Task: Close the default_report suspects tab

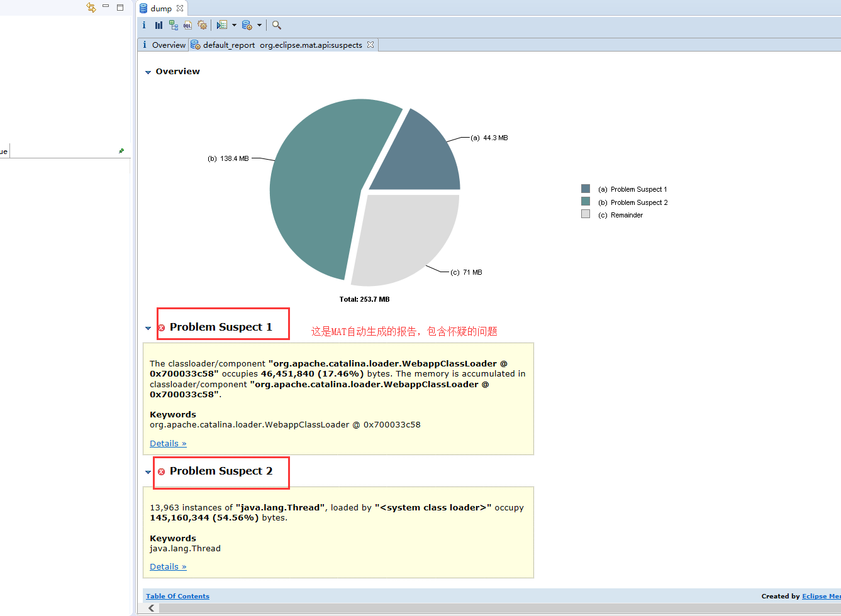Action: click(x=370, y=45)
